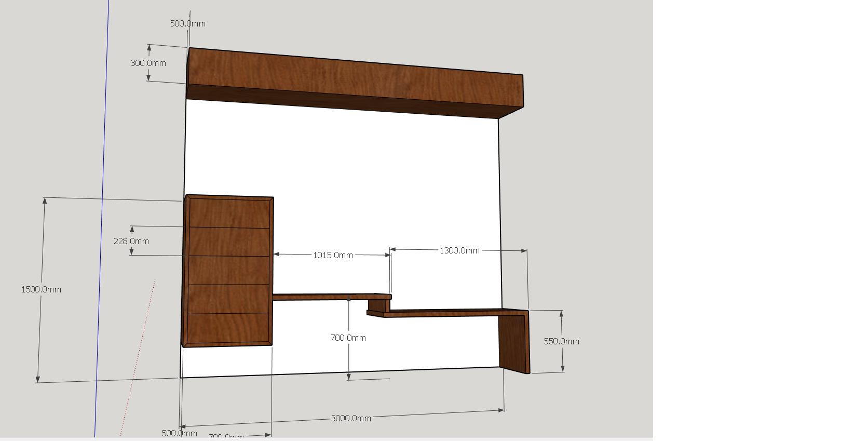The image size is (868, 441).
Task: Select the 1500.0mm dimension label
Action: 41,289
